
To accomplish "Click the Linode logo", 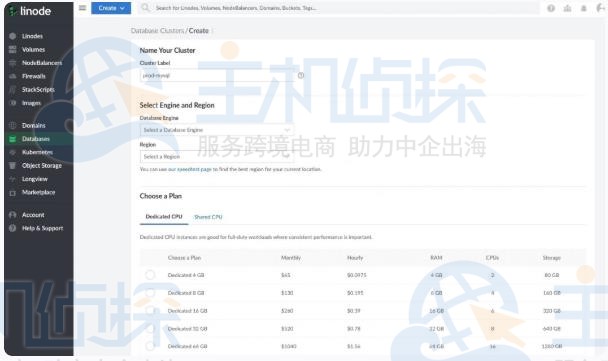I will (x=30, y=11).
